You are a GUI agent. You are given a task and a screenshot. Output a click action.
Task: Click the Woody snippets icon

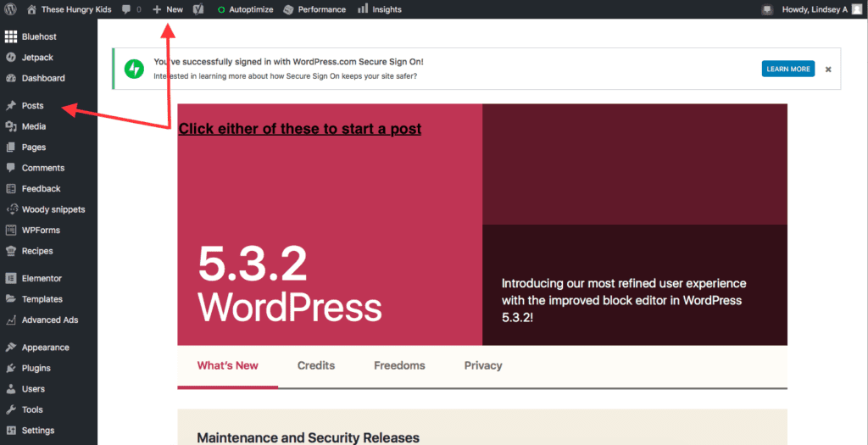[x=10, y=209]
